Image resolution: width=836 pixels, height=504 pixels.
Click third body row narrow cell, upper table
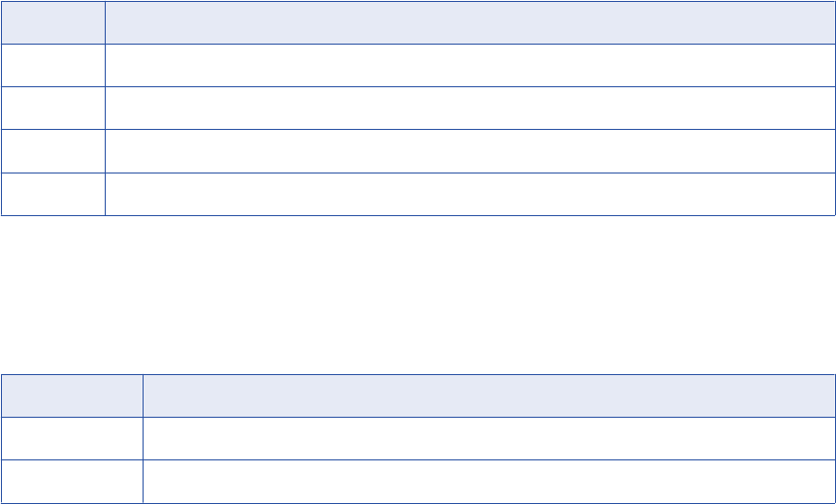click(52, 150)
